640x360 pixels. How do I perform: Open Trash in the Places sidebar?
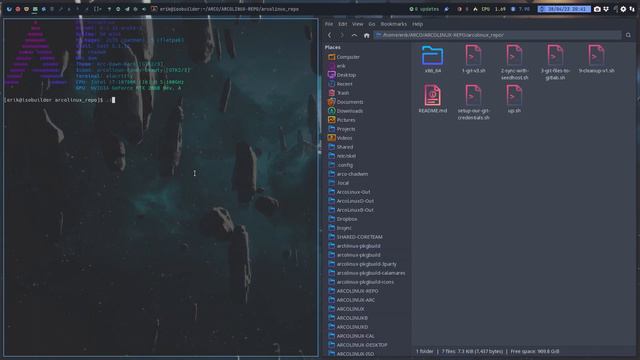pyautogui.click(x=339, y=93)
